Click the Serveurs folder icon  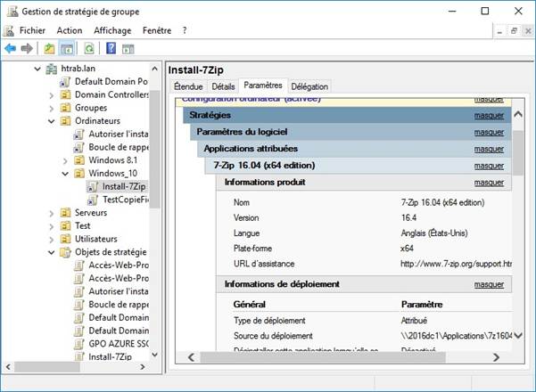65,213
